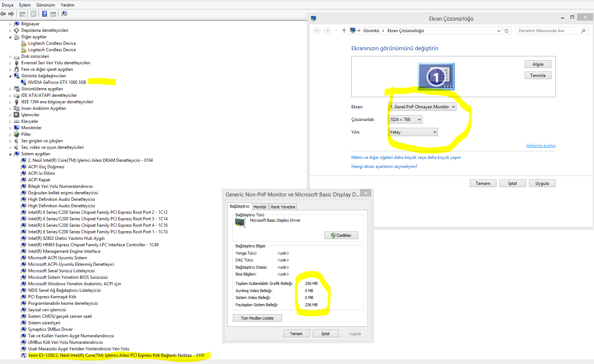Switch to the Monitör tab
The width and height of the screenshot is (594, 364).
(260, 207)
